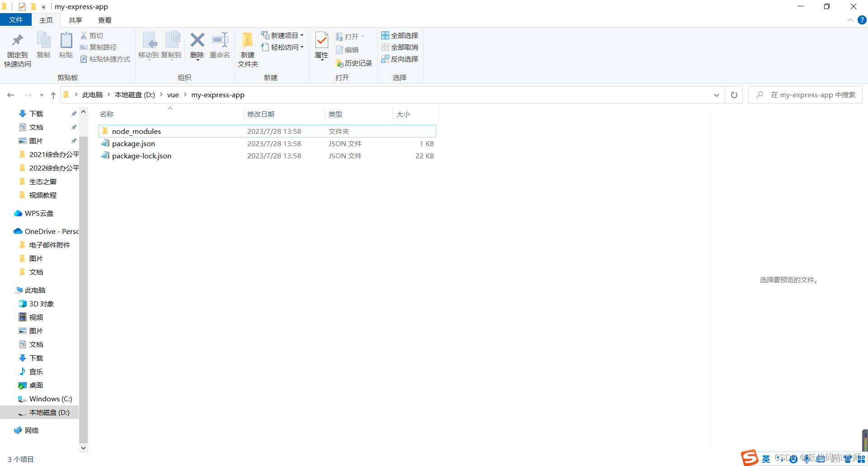Click Invert Selection (反向选择)
This screenshot has width=868, height=466.
(x=400, y=59)
